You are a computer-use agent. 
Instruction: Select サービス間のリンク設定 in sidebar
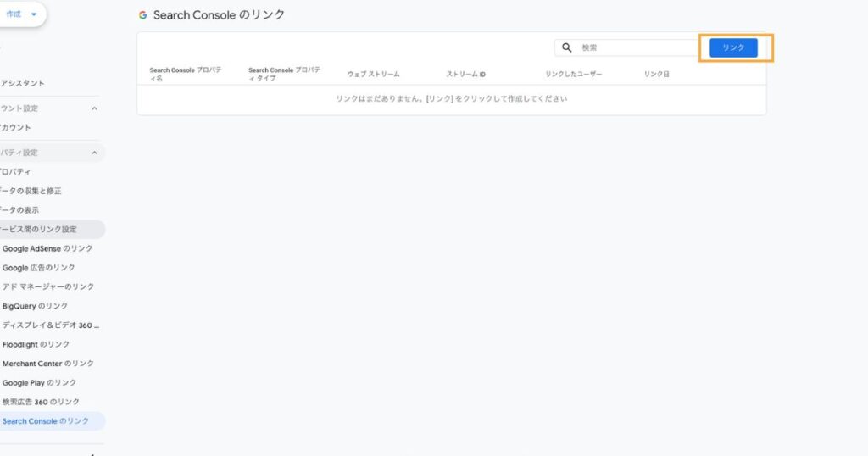[x=52, y=229]
